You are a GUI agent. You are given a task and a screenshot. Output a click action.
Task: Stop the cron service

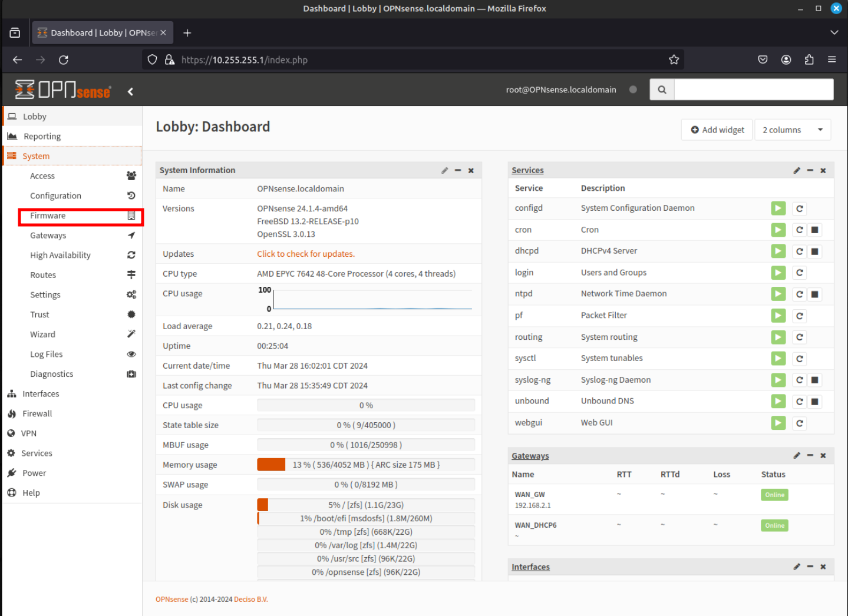point(815,230)
